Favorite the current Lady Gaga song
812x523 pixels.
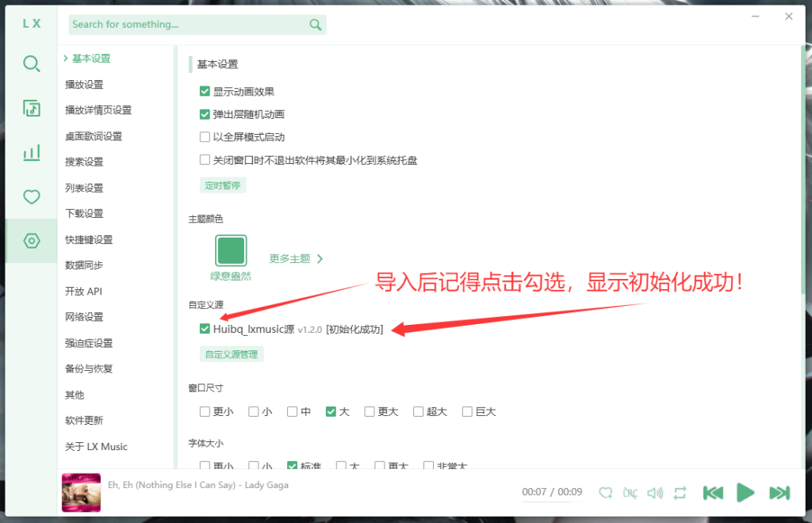(x=605, y=492)
